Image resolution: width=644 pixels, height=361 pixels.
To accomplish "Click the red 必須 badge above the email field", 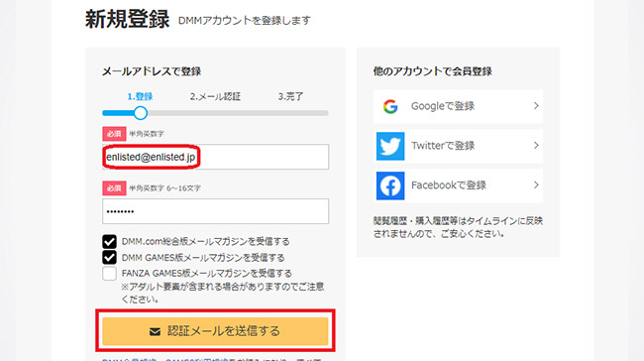I will pyautogui.click(x=114, y=134).
